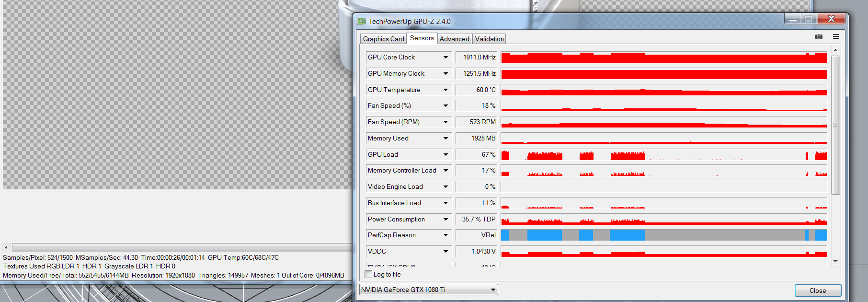
Task: Click the checkerboard render preview area
Action: pos(177,94)
